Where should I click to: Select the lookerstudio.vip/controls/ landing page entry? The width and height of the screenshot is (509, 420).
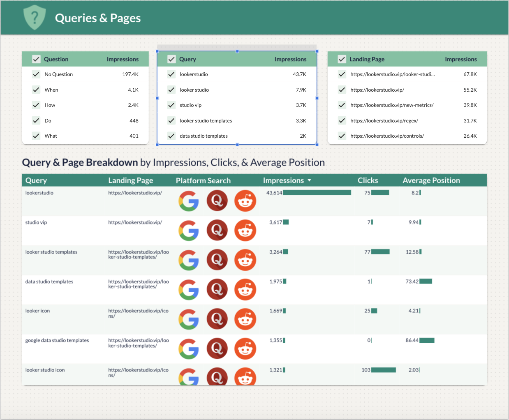387,136
